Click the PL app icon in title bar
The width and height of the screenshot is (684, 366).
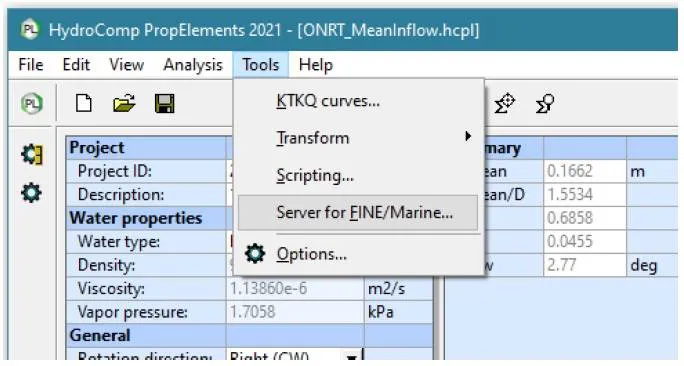(x=29, y=30)
